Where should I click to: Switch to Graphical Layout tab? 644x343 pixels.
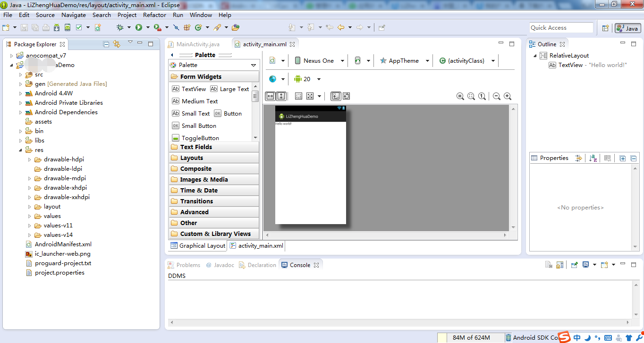coord(198,245)
